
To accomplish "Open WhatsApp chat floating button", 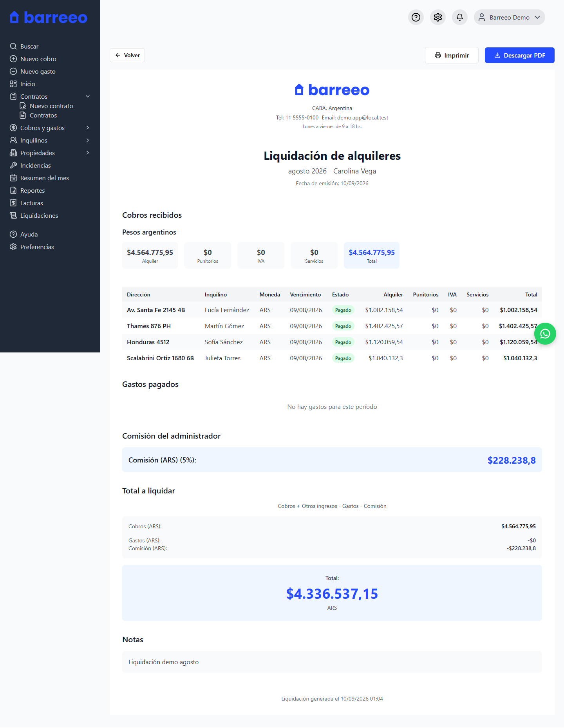I will coord(545,334).
